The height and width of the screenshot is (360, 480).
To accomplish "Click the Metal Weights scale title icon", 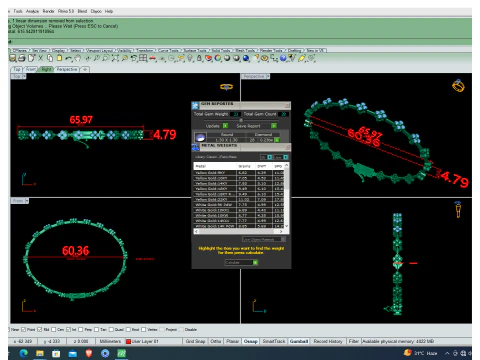I will point(195,147).
